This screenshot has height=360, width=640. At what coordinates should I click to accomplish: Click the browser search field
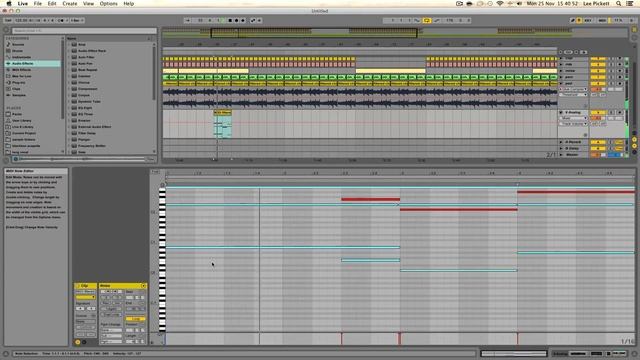point(84,31)
